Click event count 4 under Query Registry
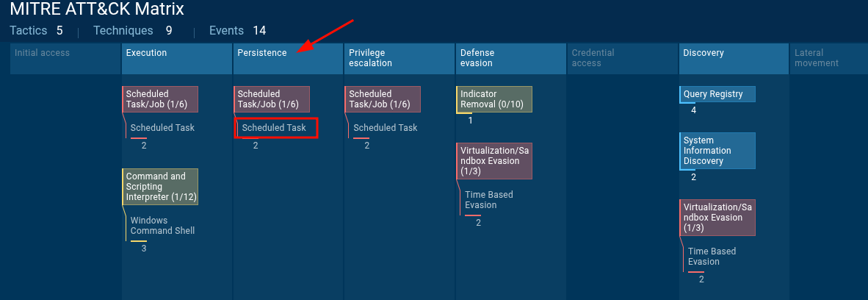 click(694, 110)
